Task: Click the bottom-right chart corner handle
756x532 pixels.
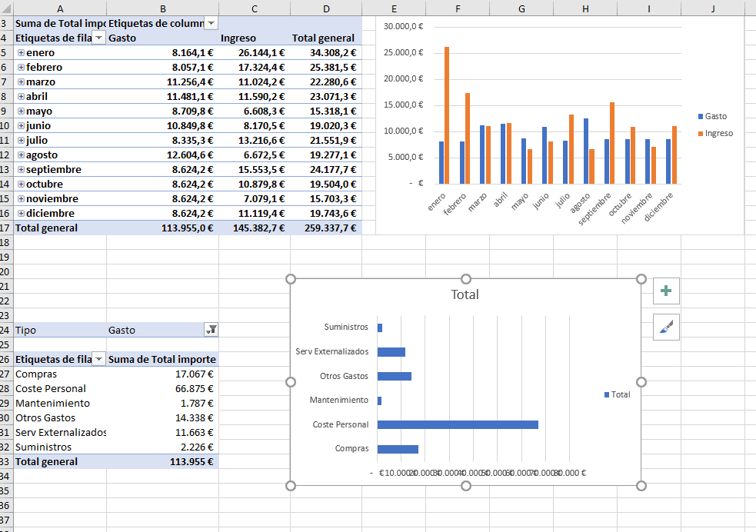Action: [641, 486]
